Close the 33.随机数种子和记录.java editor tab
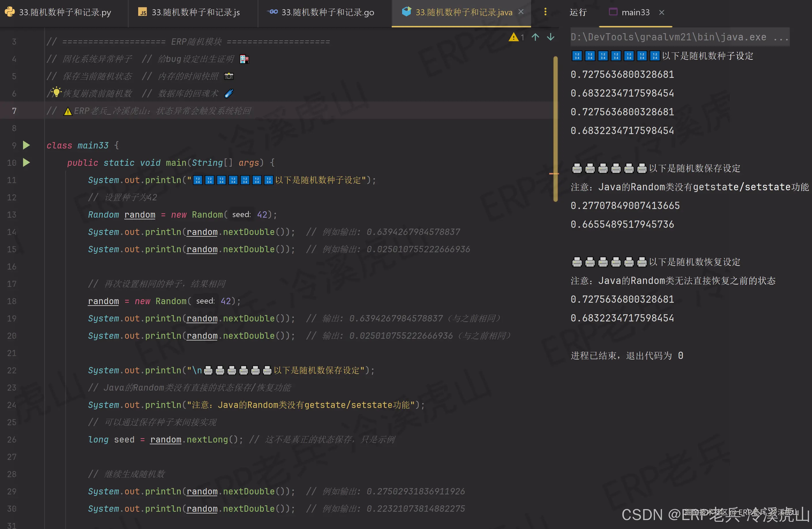This screenshot has width=812, height=529. coord(521,12)
